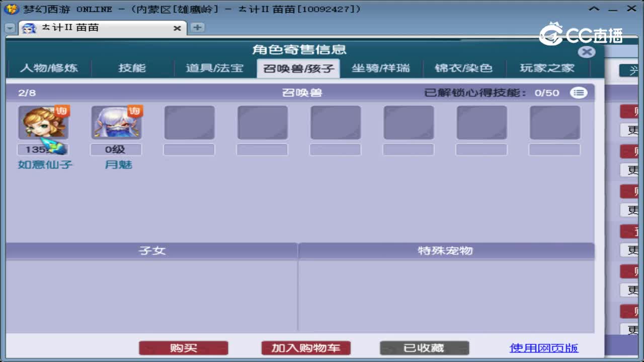Switch to the 召唤兽/孩子 tab
Image resolution: width=644 pixels, height=362 pixels.
[298, 68]
